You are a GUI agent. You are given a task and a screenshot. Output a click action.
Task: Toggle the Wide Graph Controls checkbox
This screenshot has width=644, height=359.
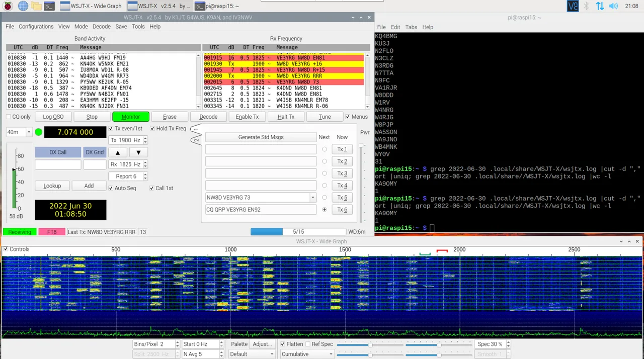(x=6, y=249)
